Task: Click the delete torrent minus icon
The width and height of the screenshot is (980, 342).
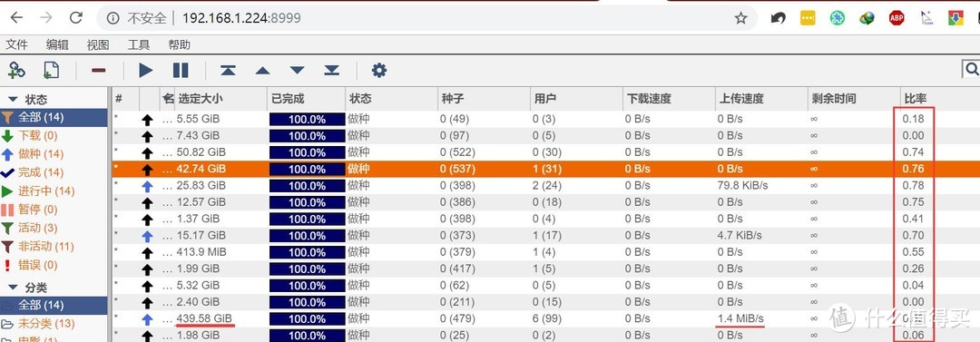Action: coord(99,70)
